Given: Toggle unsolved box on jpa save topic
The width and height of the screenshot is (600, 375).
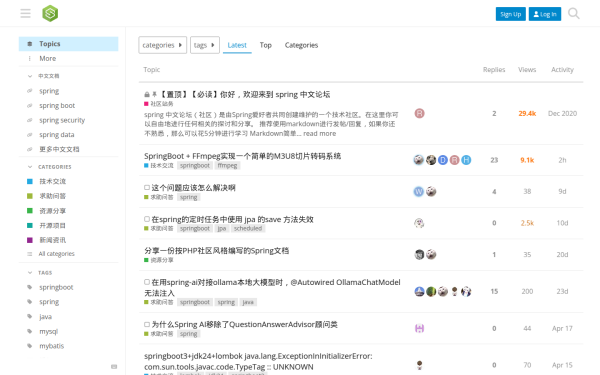Looking at the screenshot, I should 147,219.
